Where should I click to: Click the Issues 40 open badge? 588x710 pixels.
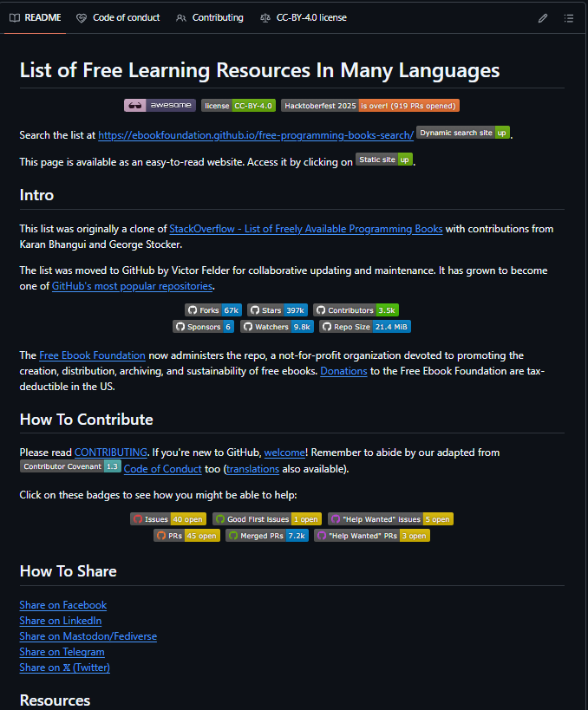168,519
